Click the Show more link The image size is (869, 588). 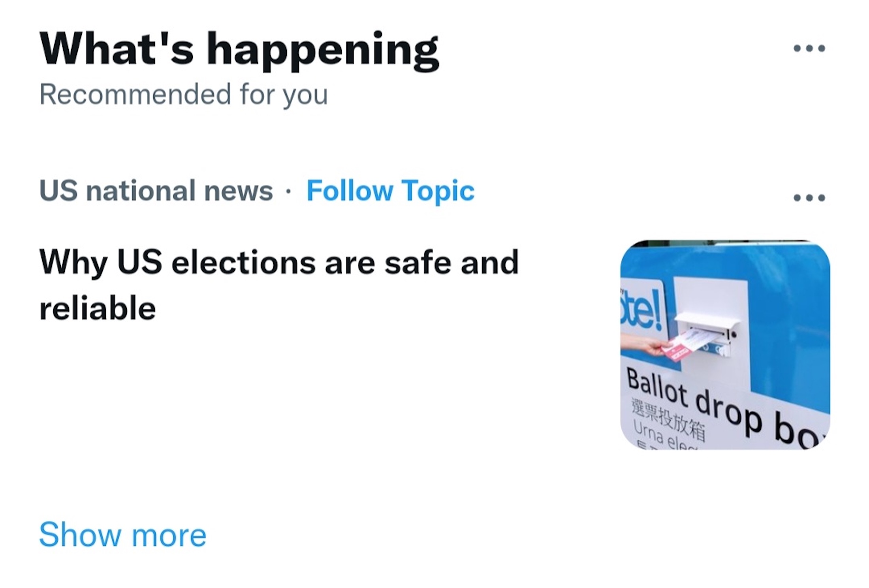point(122,535)
